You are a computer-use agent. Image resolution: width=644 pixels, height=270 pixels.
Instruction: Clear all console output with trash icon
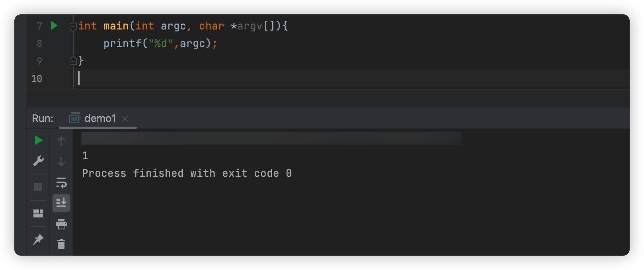click(61, 244)
